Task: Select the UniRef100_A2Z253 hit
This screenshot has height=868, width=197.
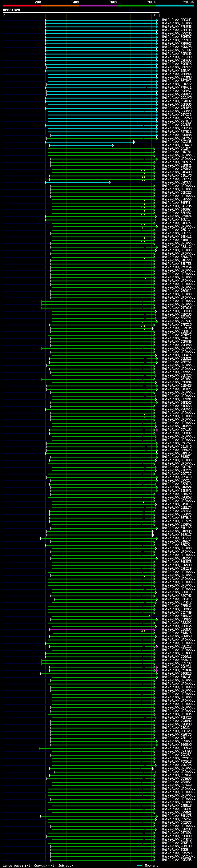Action: pos(177,118)
